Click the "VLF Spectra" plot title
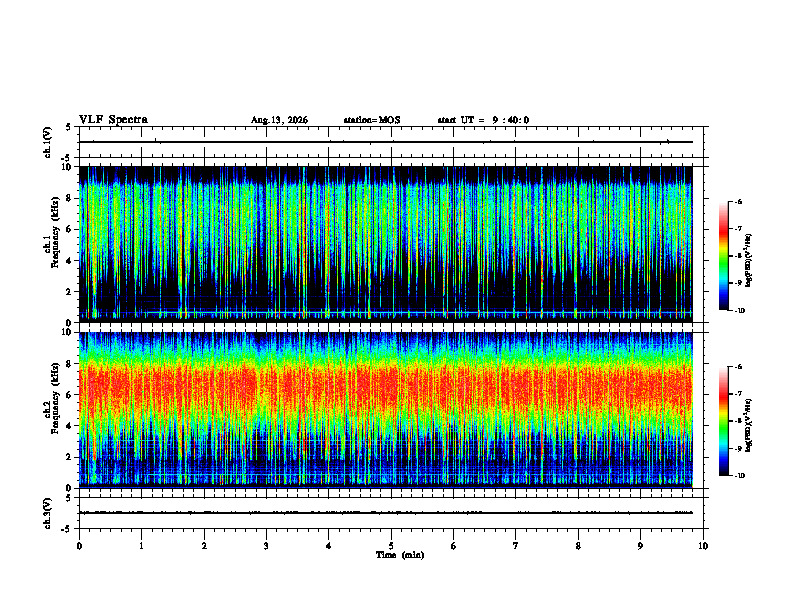This screenshot has height=612, width=792. 113,120
